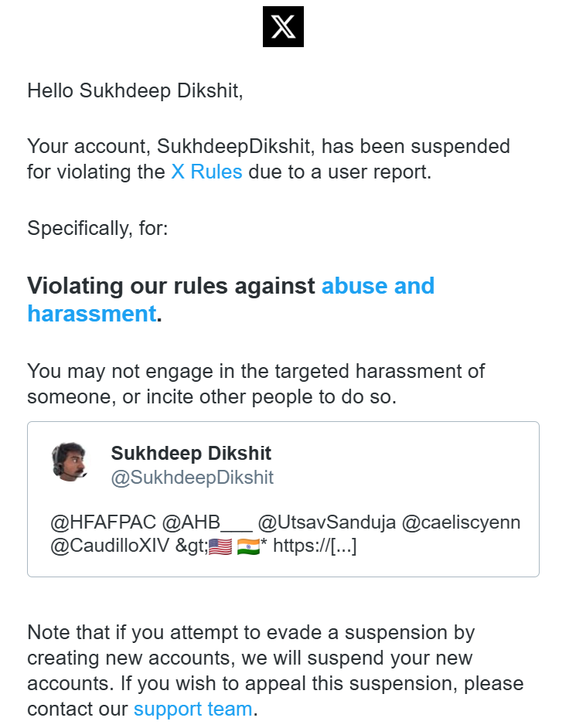Click the X logo at the top
The height and width of the screenshot is (728, 569).
(283, 27)
